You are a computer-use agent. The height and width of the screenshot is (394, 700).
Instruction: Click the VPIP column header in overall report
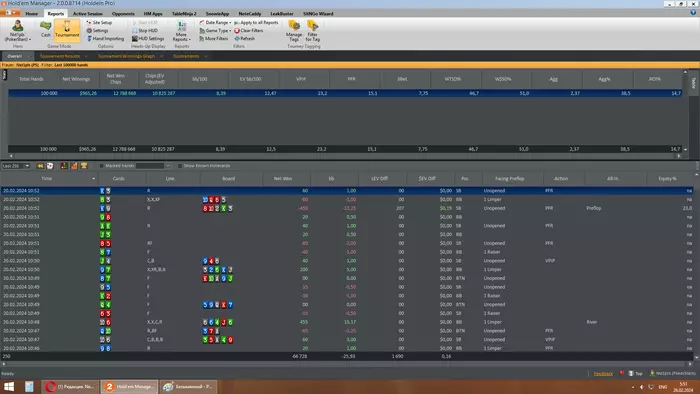[301, 79]
